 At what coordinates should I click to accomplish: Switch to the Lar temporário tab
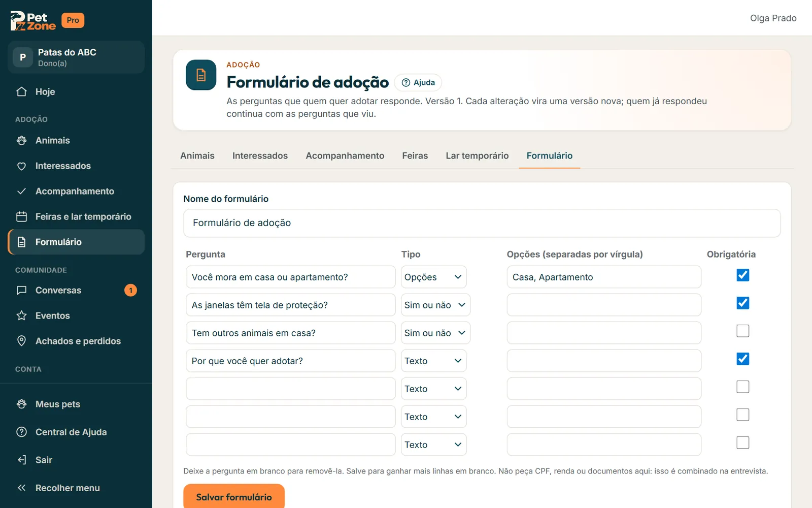(477, 156)
